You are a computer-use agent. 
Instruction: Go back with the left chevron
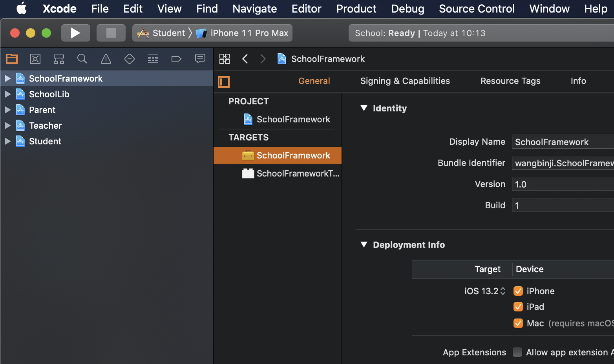pos(245,59)
